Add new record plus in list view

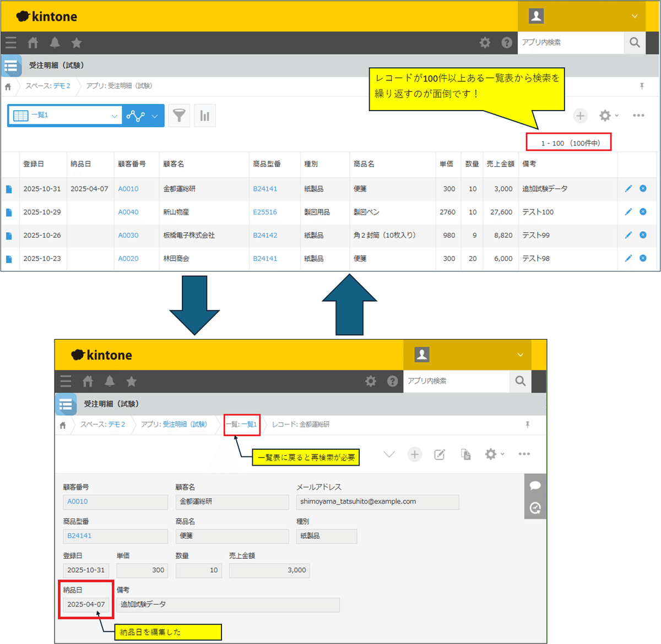point(580,116)
